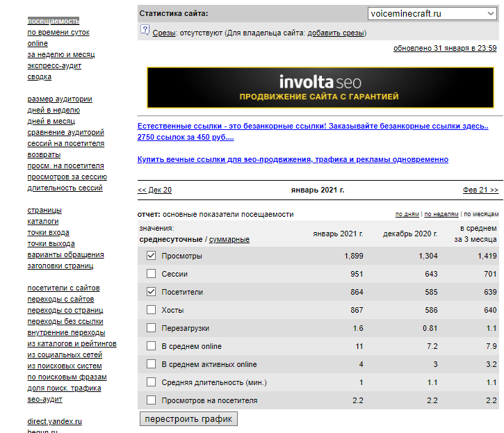504x433 pixels.
Task: Open Купить вечные ссылки ad link
Action: pos(293,159)
